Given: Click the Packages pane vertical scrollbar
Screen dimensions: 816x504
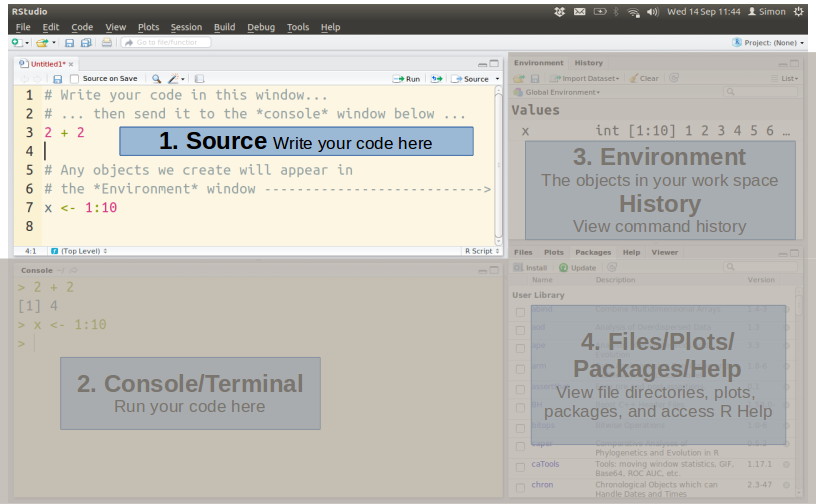Looking at the screenshot, I should (x=799, y=390).
